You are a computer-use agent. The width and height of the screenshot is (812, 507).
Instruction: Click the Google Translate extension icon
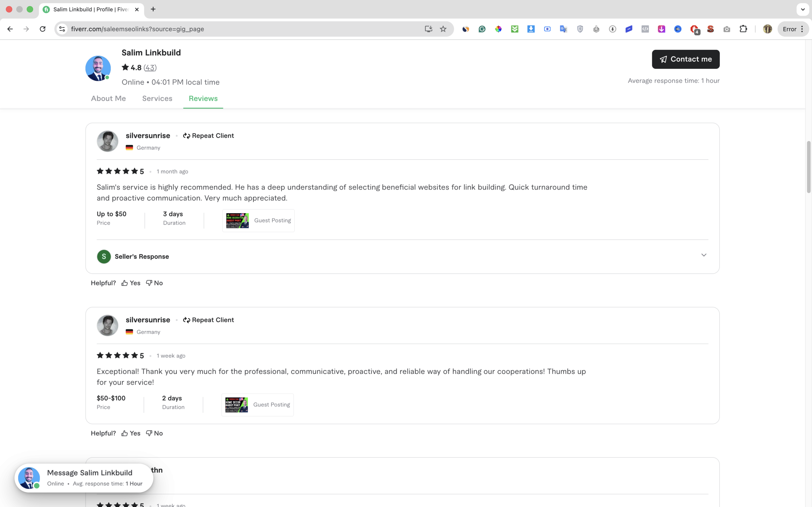tap(563, 29)
